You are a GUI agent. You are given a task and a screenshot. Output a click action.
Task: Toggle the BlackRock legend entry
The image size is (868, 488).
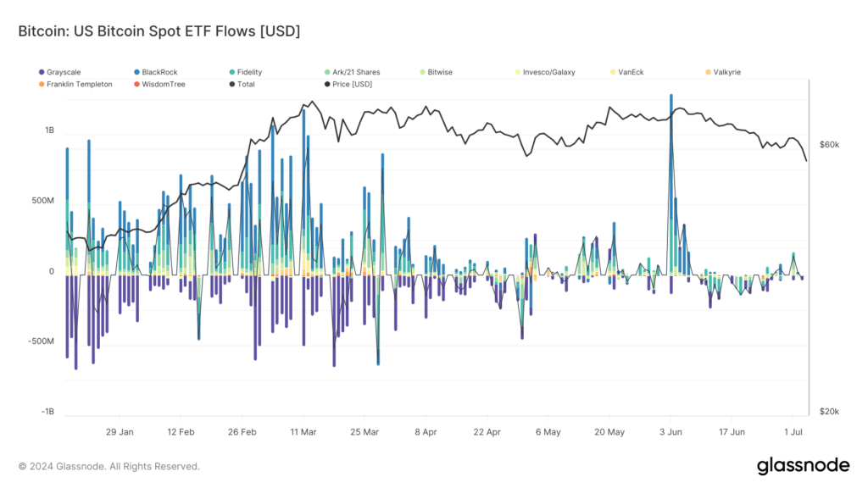(x=156, y=72)
